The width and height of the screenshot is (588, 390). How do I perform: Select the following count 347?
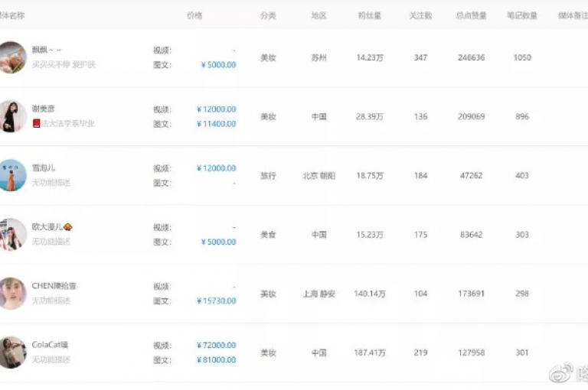pyautogui.click(x=420, y=57)
